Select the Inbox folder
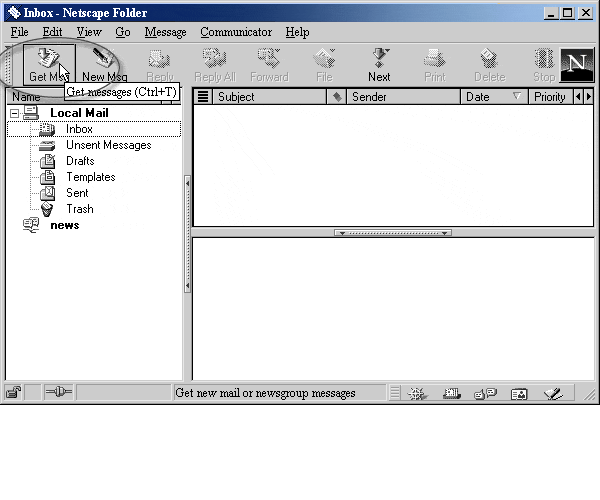 79,129
